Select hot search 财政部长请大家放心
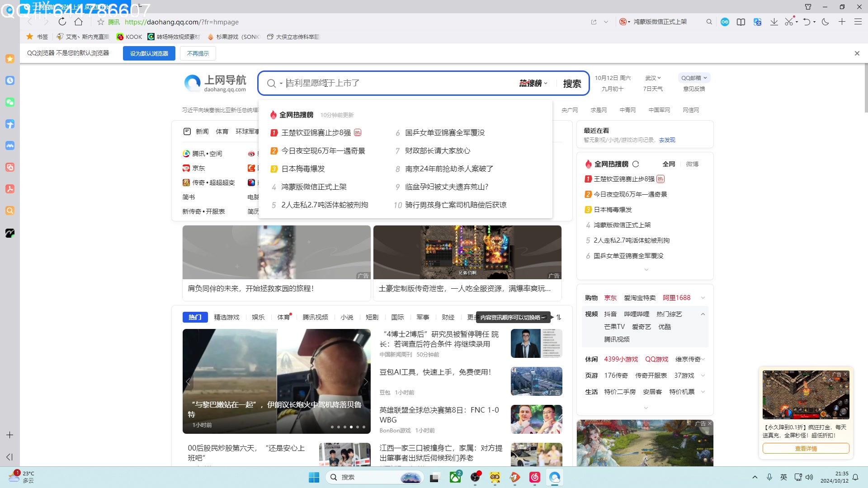The width and height of the screenshot is (868, 488). [438, 150]
